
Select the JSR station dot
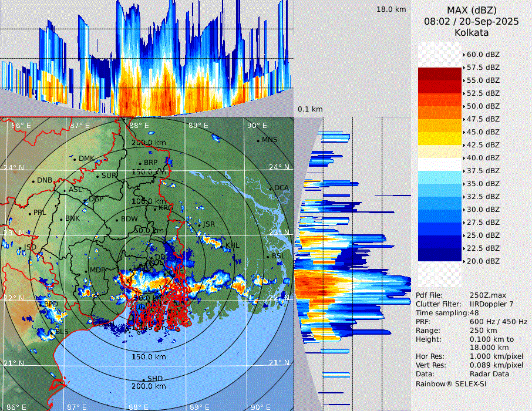[x=200, y=225]
